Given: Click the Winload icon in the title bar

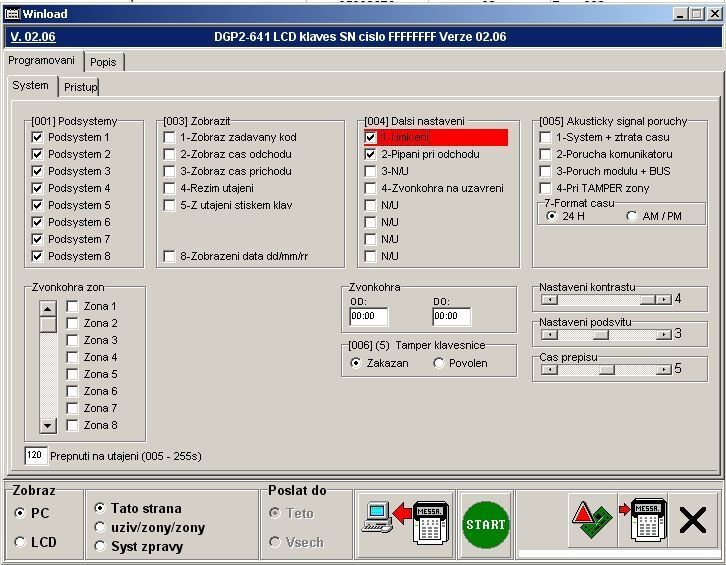Looking at the screenshot, I should click(13, 14).
